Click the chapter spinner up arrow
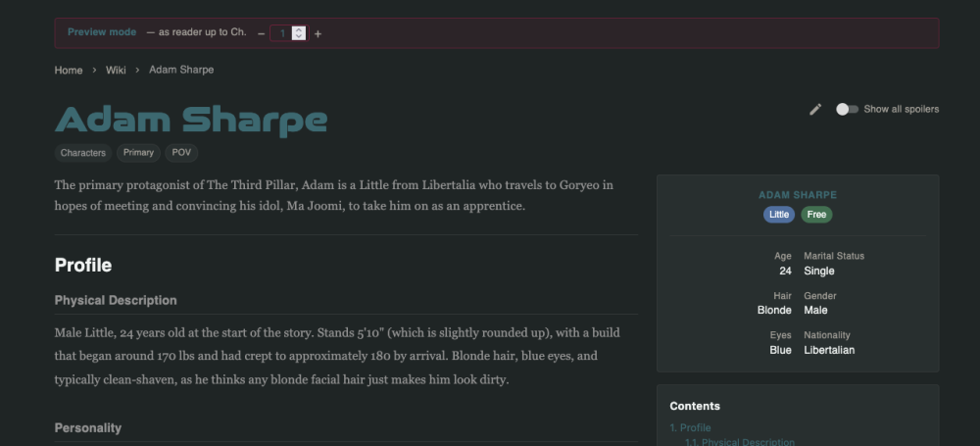Image resolution: width=980 pixels, height=446 pixels. [x=299, y=29]
